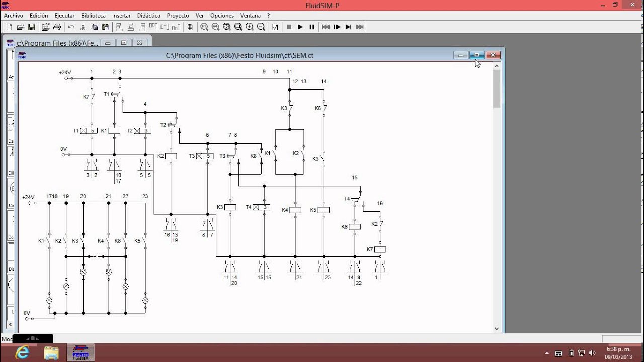This screenshot has width=644, height=362.
Task: Align selected objects to the right
Action: coord(142,27)
